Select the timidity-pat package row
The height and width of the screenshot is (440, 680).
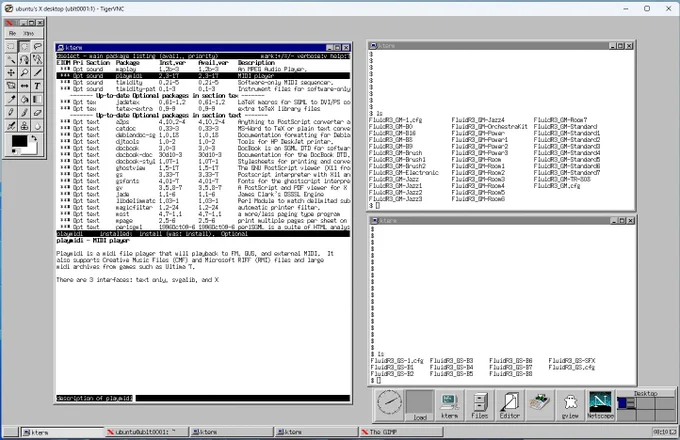pyautogui.click(x=203, y=89)
